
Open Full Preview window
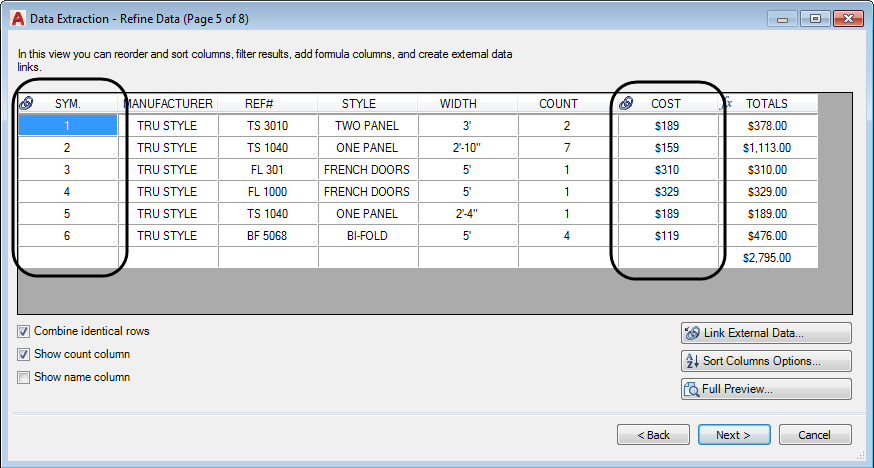[766, 389]
